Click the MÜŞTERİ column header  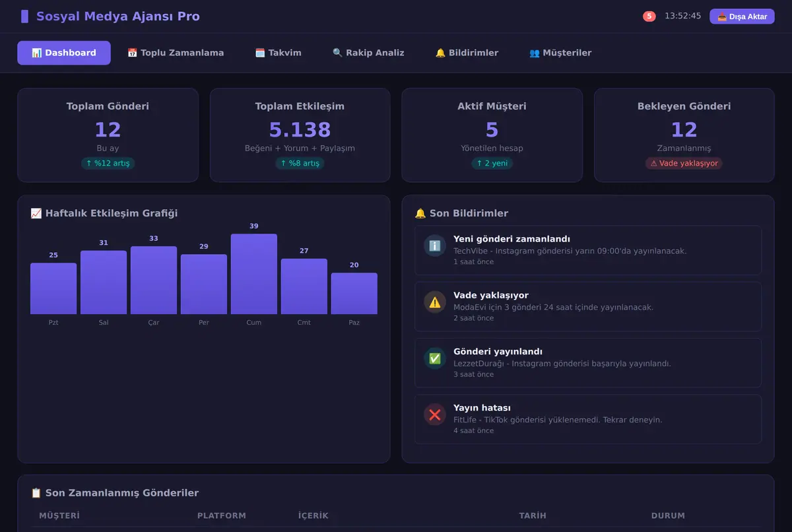[59, 515]
